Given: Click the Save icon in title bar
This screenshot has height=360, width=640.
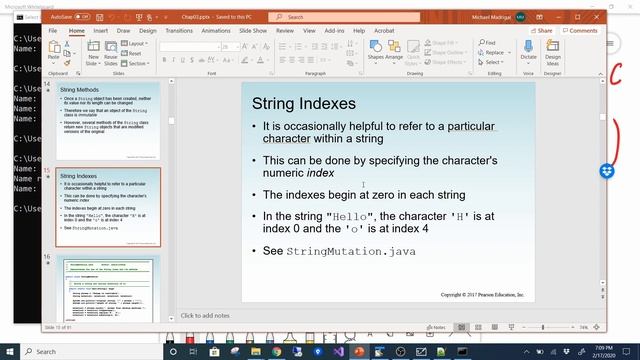Looking at the screenshot, I should coord(100,17).
